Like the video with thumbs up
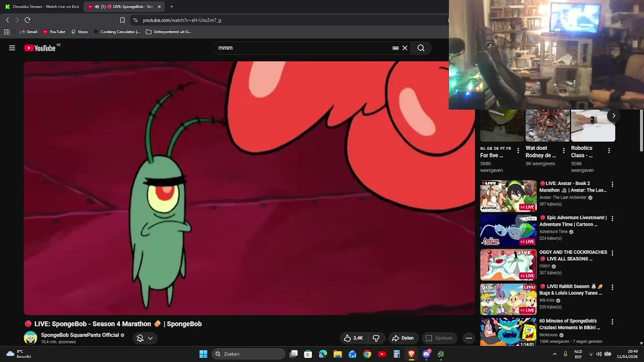This screenshot has height=362, width=644. click(x=354, y=338)
